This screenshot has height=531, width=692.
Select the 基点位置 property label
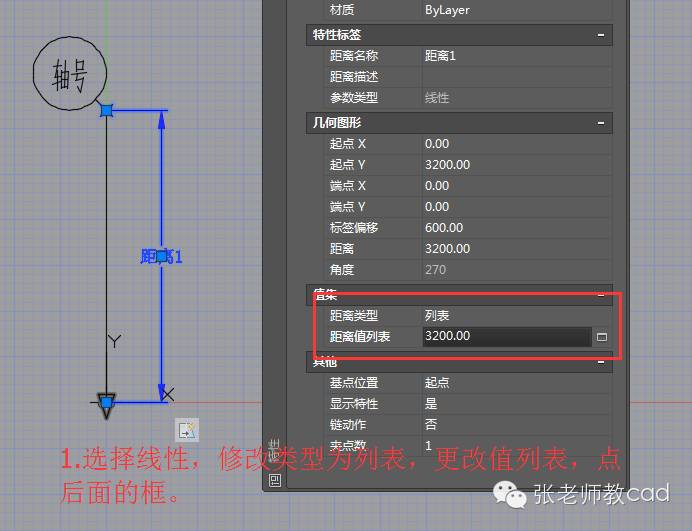[354, 382]
